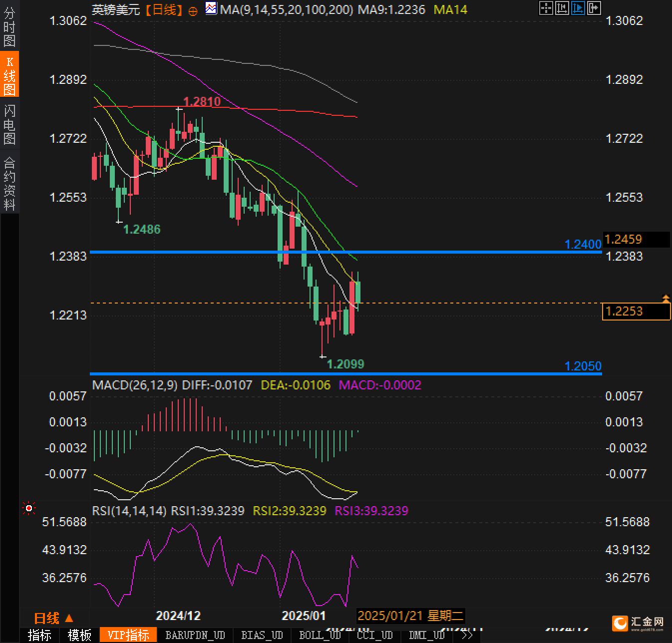
Task: Click the 【日线】 period label in the chart title
Action: pyautogui.click(x=164, y=9)
